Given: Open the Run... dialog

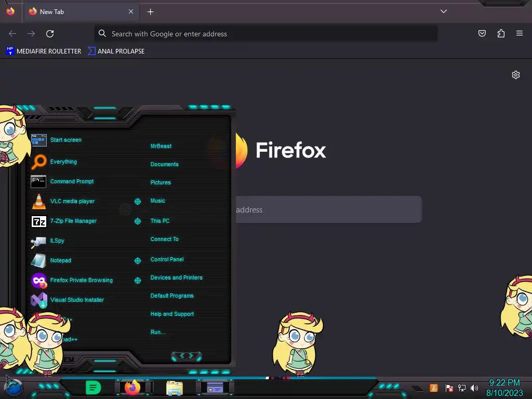Looking at the screenshot, I should pyautogui.click(x=158, y=332).
